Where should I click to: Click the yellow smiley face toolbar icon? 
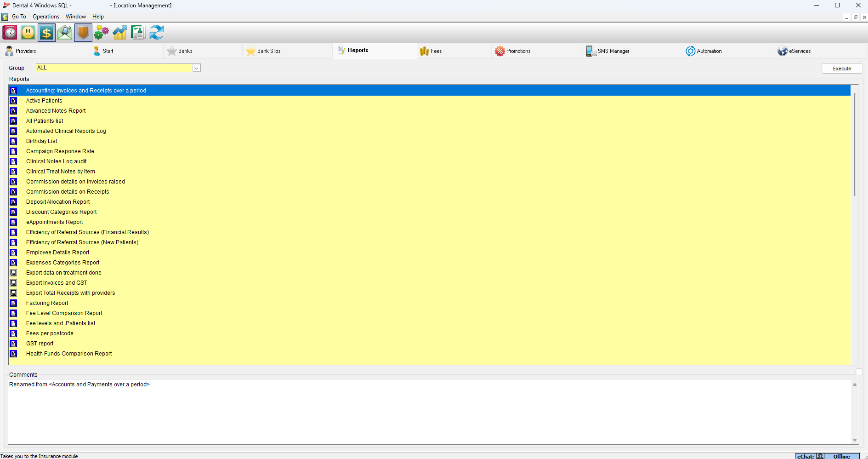(x=28, y=33)
